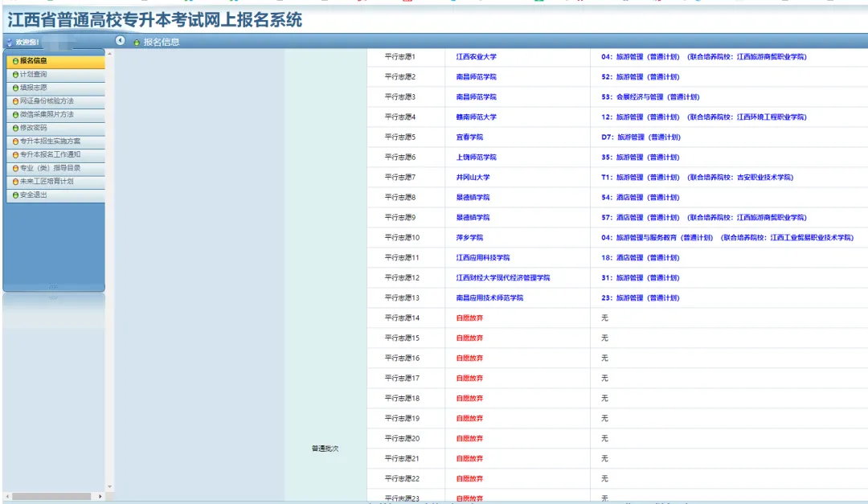Image resolution: width=868 pixels, height=504 pixels.
Task: Click the horizontal scrollbar thumb at bottom left
Action: coord(51,496)
